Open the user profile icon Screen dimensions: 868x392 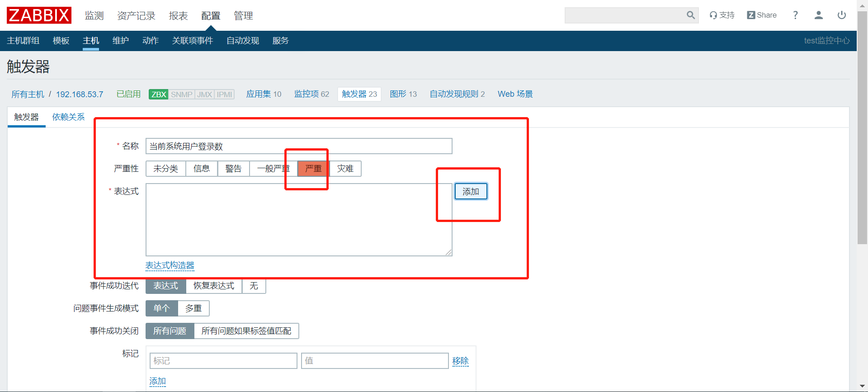pos(818,15)
